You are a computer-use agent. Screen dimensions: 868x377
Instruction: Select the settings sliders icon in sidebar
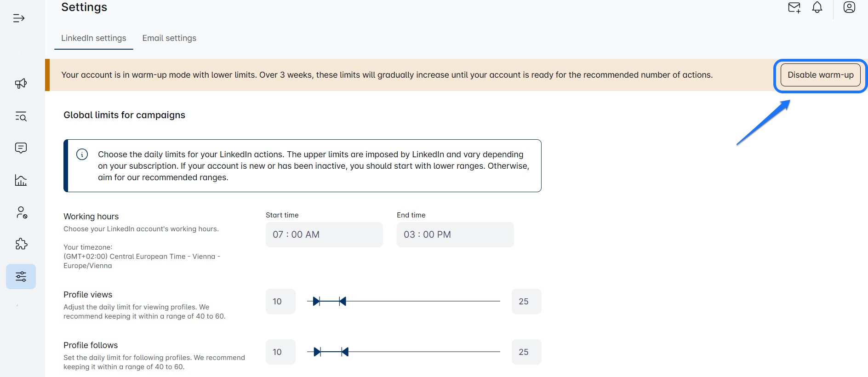(x=21, y=276)
